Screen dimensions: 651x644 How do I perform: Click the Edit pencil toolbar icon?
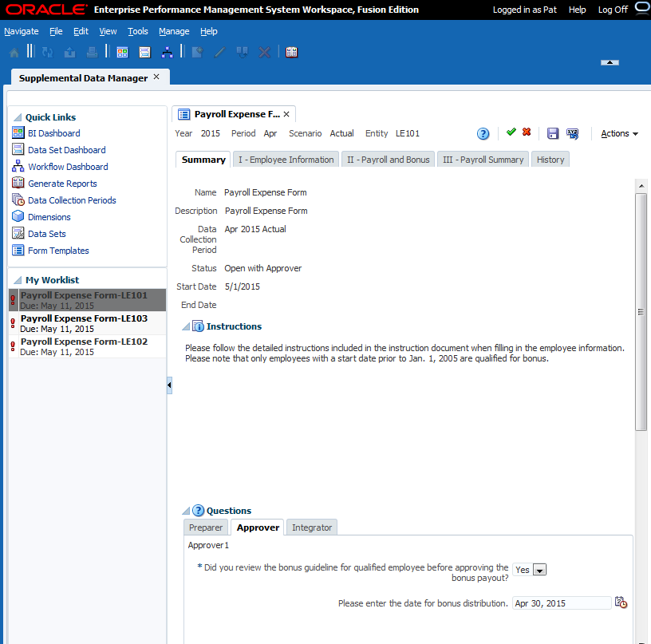219,53
